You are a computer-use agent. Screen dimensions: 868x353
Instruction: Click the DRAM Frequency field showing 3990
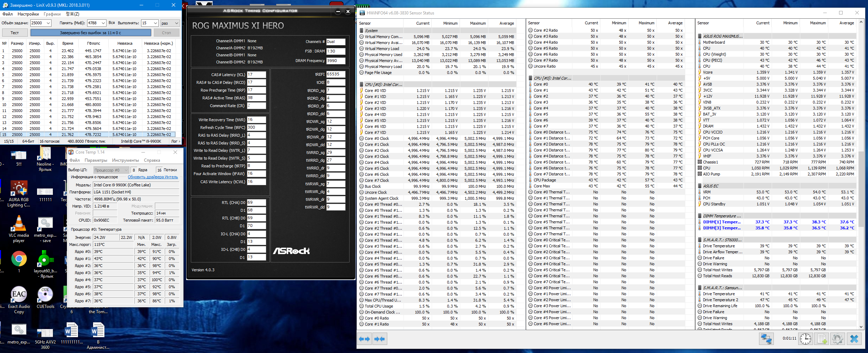pyautogui.click(x=336, y=61)
